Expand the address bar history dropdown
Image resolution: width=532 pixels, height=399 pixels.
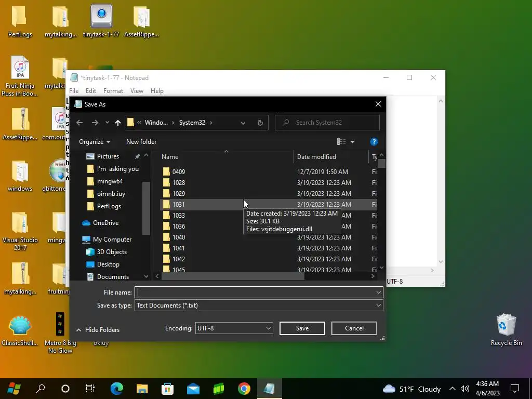243,123
